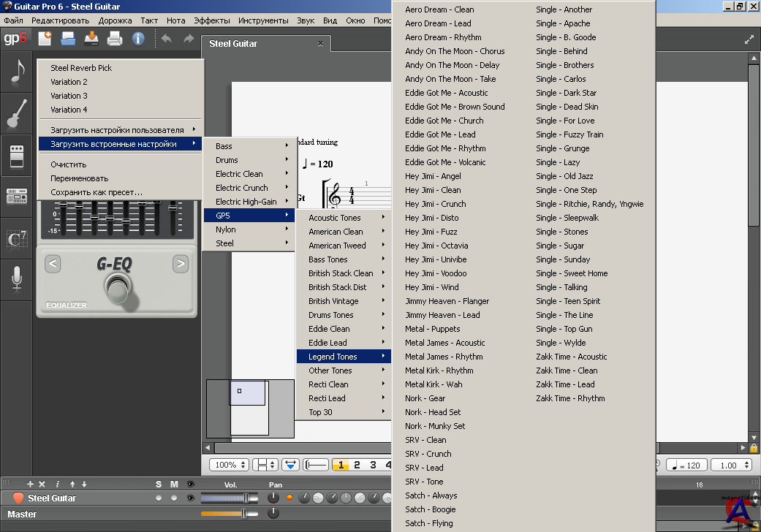This screenshot has height=532, width=761.
Task: Open the C7 chord panel icon
Action: coord(17,238)
